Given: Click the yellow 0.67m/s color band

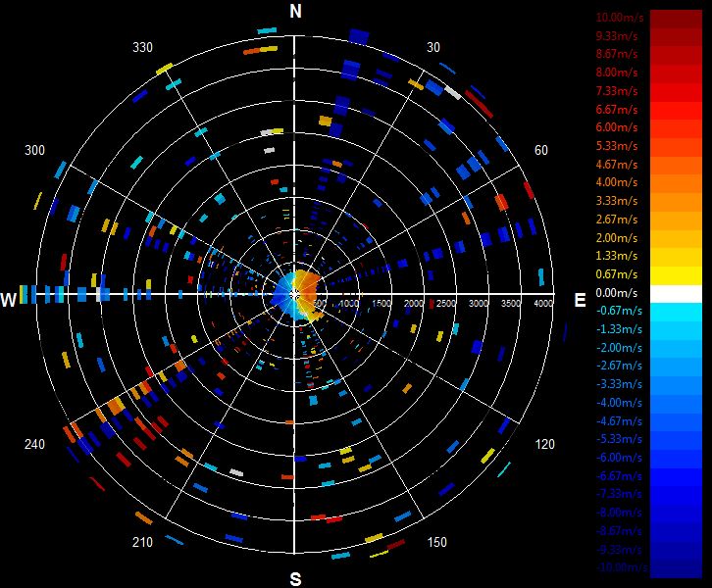Looking at the screenshot, I should tap(676, 275).
